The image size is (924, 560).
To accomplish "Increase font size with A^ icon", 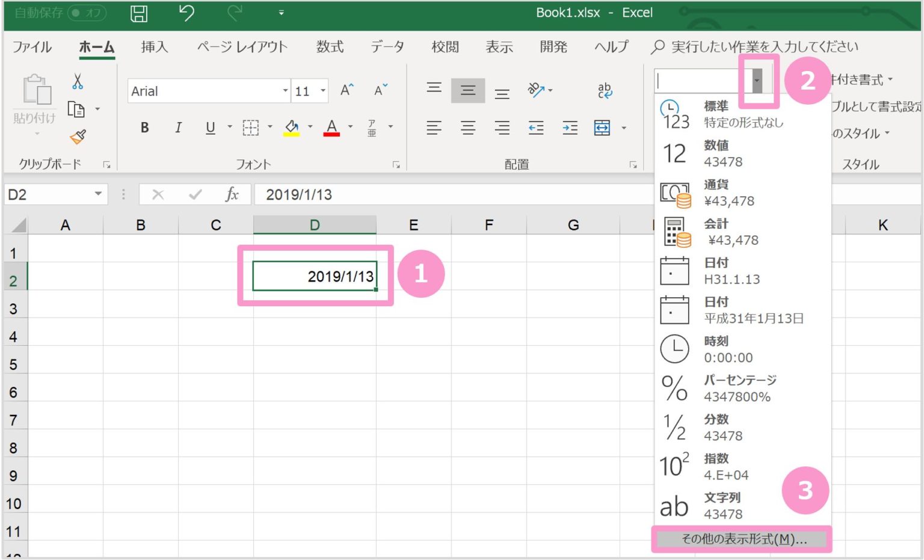I will click(347, 90).
